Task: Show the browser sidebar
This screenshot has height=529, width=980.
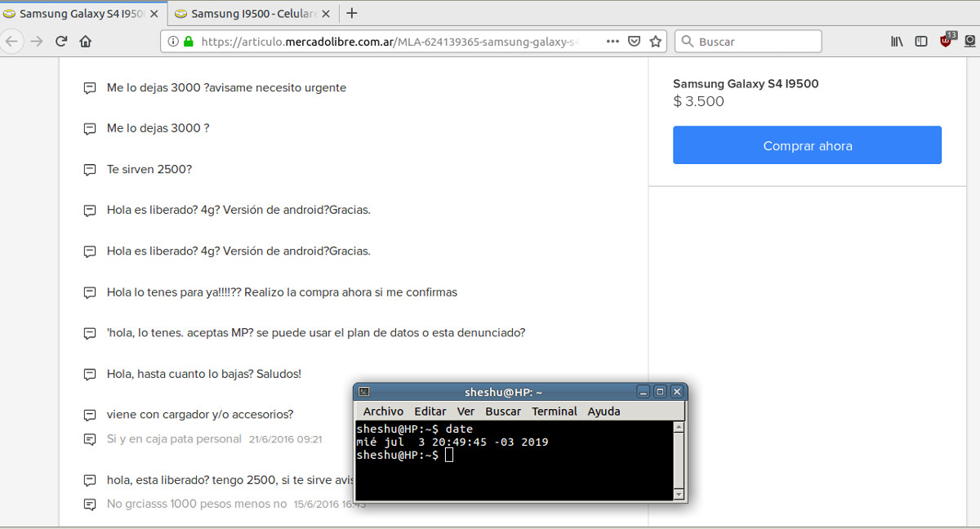Action: tap(921, 42)
